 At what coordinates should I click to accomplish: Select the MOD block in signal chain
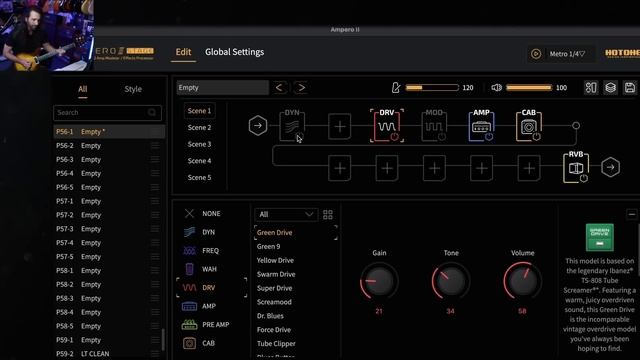(x=434, y=126)
